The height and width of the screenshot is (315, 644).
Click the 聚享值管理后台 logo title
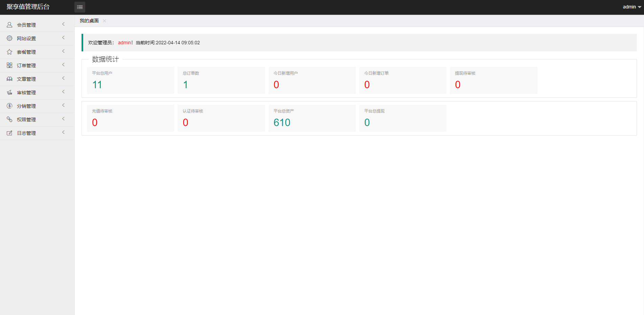pyautogui.click(x=28, y=7)
